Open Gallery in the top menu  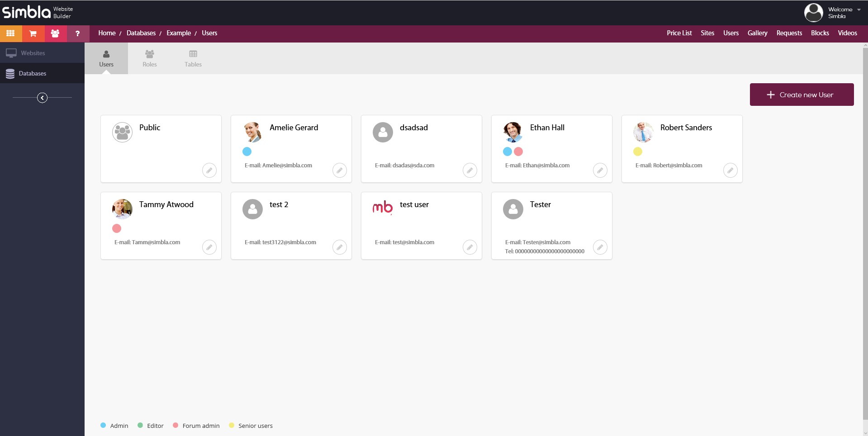[757, 33]
